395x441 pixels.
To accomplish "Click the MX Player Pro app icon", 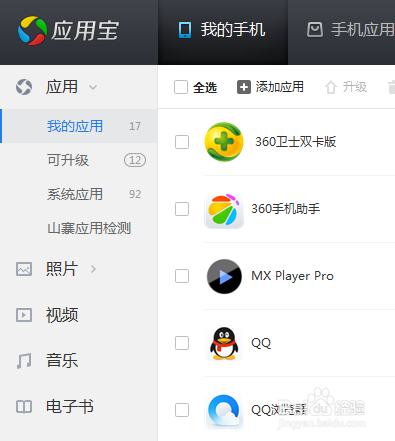I will (x=224, y=276).
